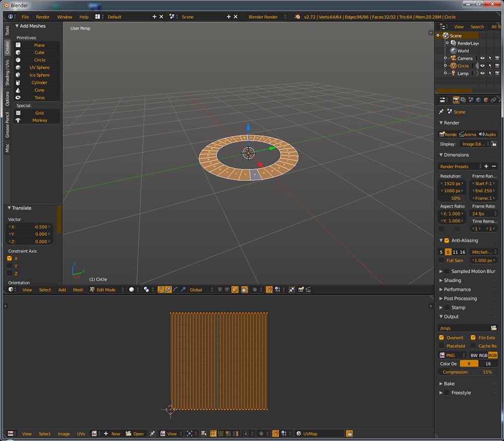
Task: Toggle the 3D manipulator widget icon
Action: coord(161,290)
